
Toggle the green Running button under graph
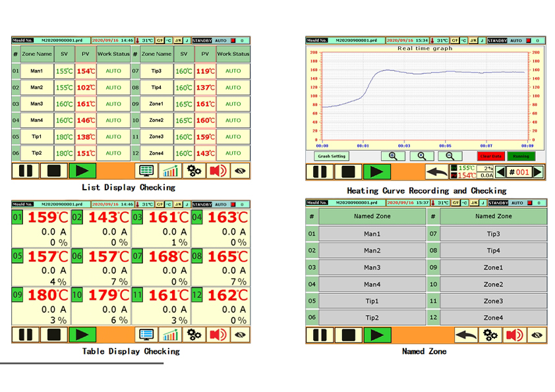(521, 156)
